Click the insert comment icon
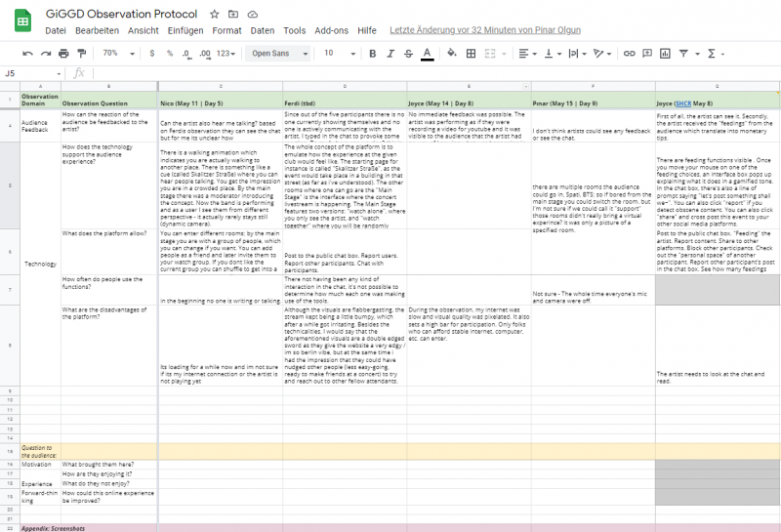 click(x=646, y=53)
